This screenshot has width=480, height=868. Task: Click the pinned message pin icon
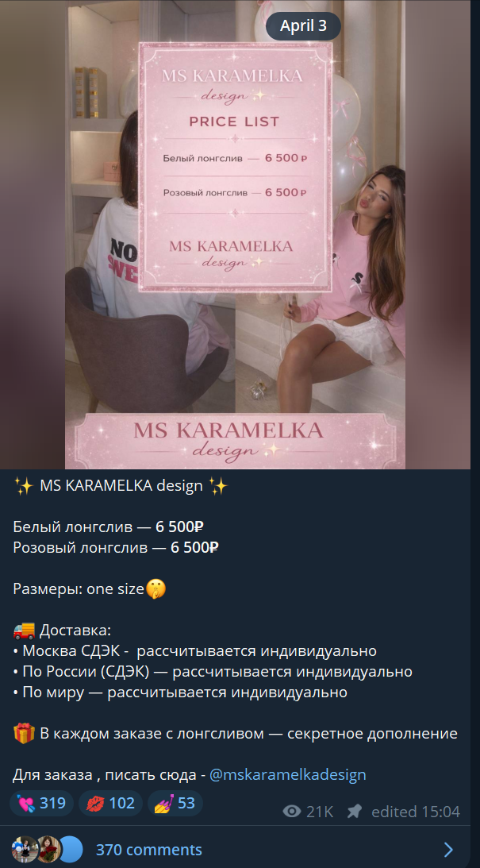click(354, 812)
